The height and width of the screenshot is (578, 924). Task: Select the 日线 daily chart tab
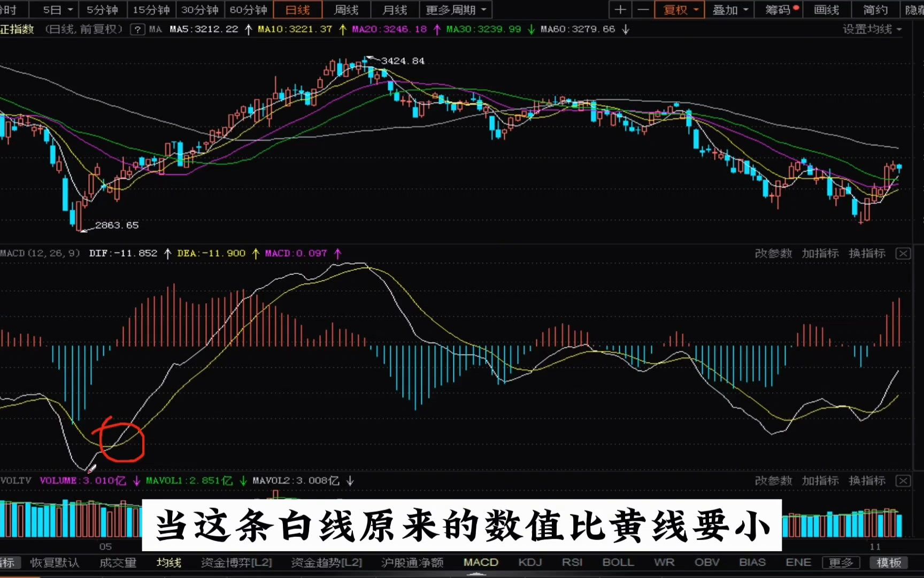(x=298, y=10)
